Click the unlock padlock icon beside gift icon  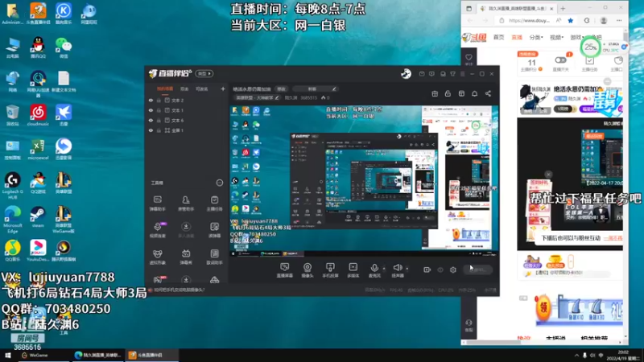(448, 93)
